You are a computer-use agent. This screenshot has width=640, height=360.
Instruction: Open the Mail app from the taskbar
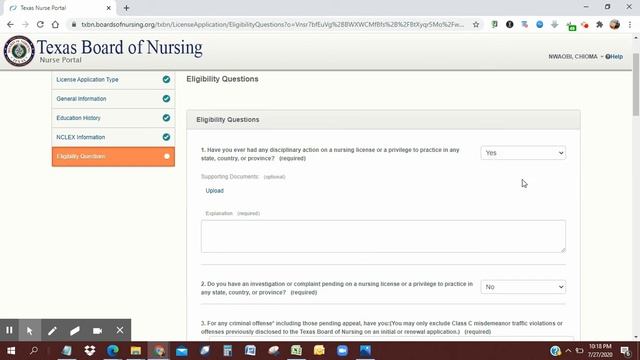click(182, 351)
